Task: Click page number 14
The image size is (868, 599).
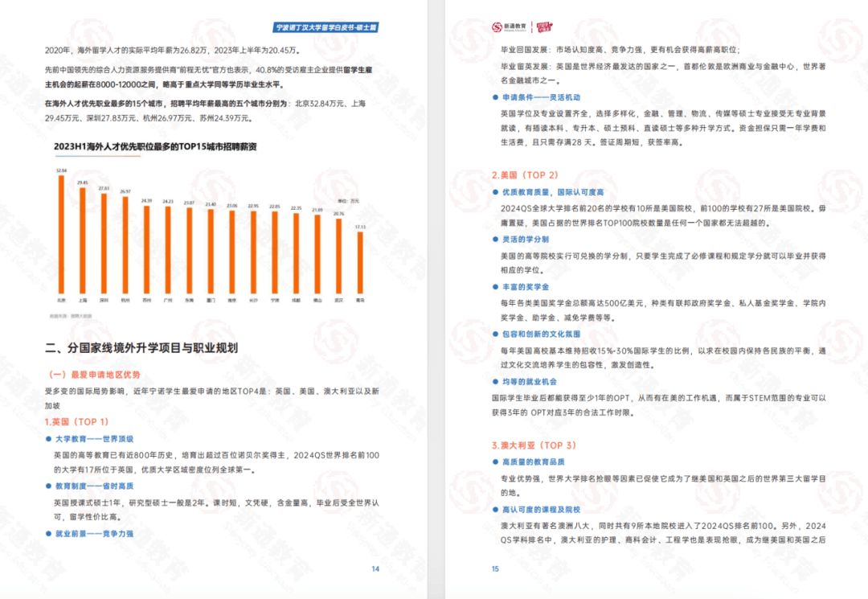Action: click(375, 568)
